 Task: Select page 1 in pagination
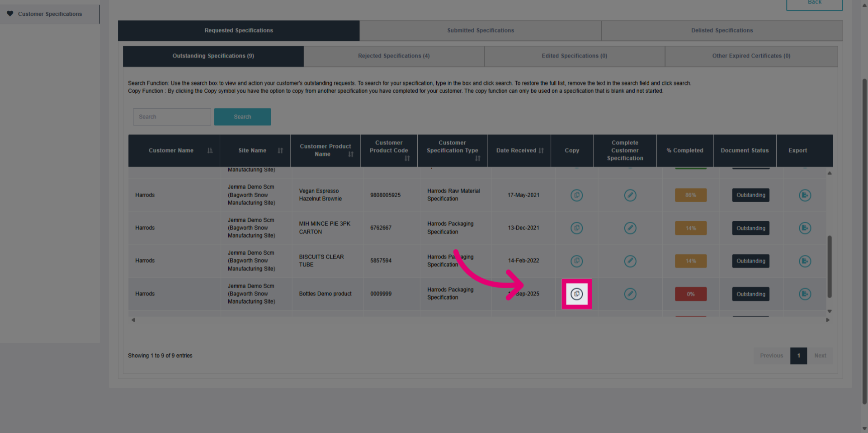click(798, 356)
